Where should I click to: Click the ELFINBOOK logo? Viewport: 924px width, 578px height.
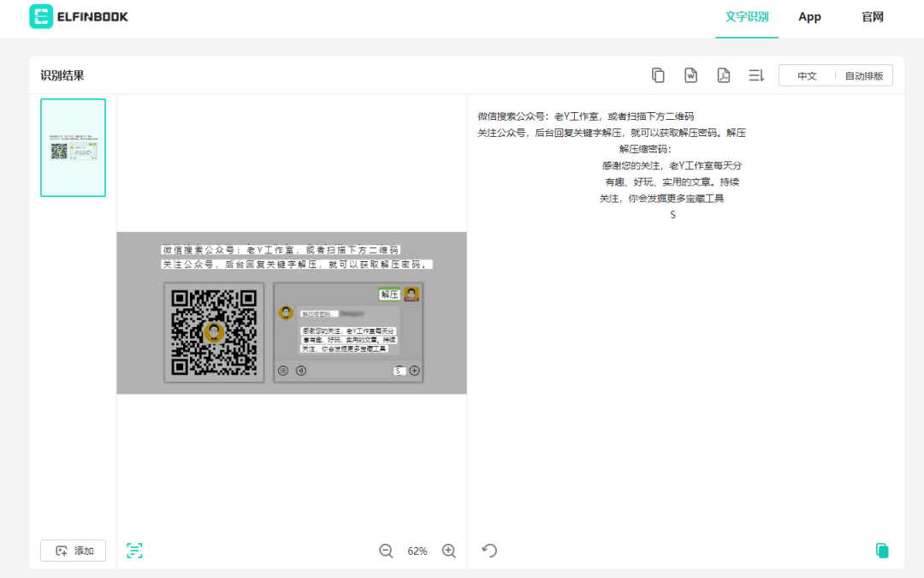pyautogui.click(x=79, y=16)
